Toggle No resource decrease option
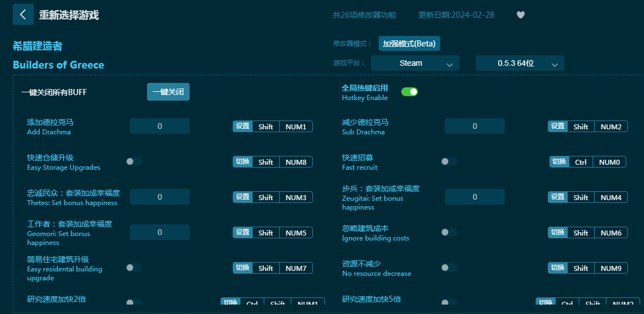 pyautogui.click(x=449, y=268)
